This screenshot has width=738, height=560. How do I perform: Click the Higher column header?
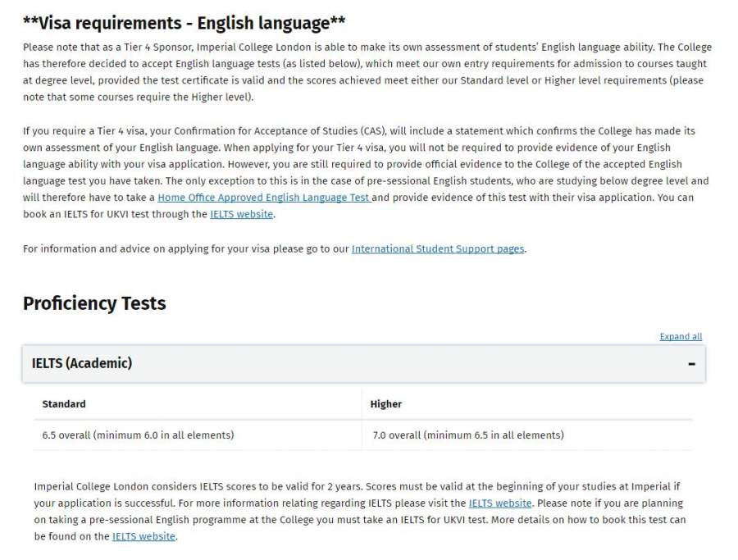pyautogui.click(x=386, y=404)
